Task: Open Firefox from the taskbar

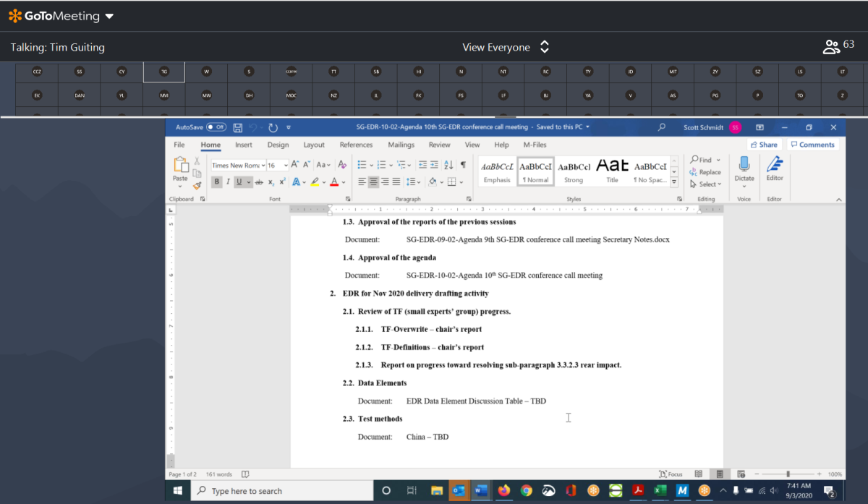Action: [x=503, y=490]
